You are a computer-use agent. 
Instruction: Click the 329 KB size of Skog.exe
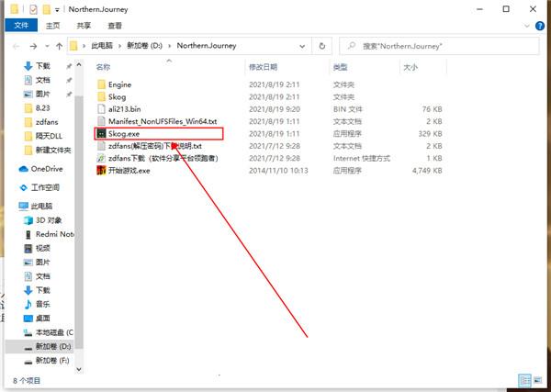coord(430,134)
